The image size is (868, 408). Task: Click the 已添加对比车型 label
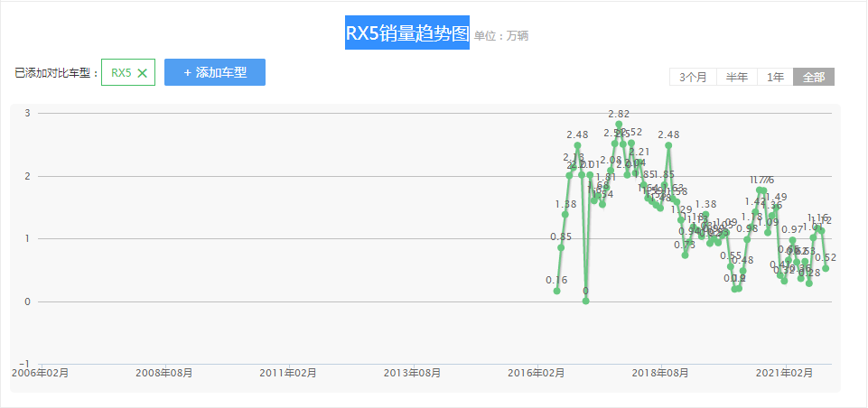tap(56, 73)
